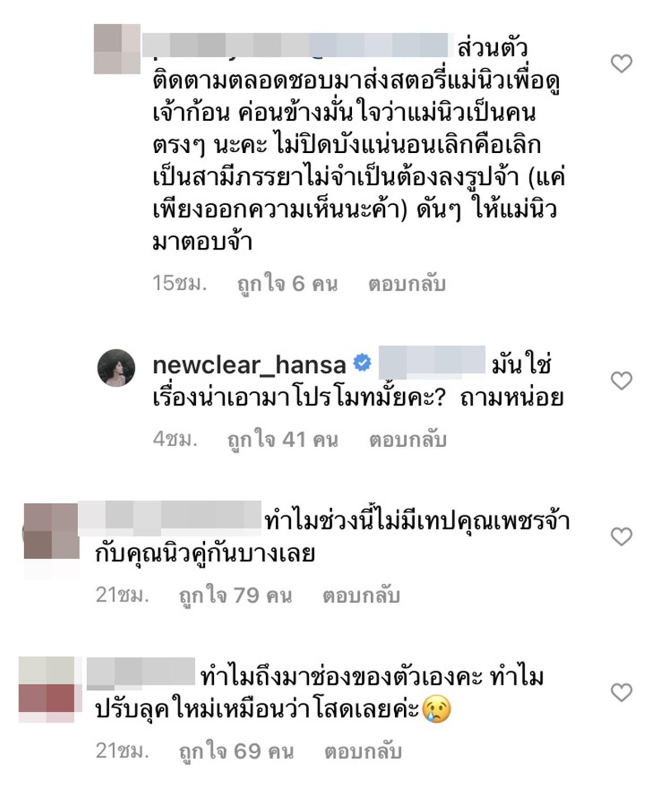Open newclear_hansa username link

click(249, 365)
